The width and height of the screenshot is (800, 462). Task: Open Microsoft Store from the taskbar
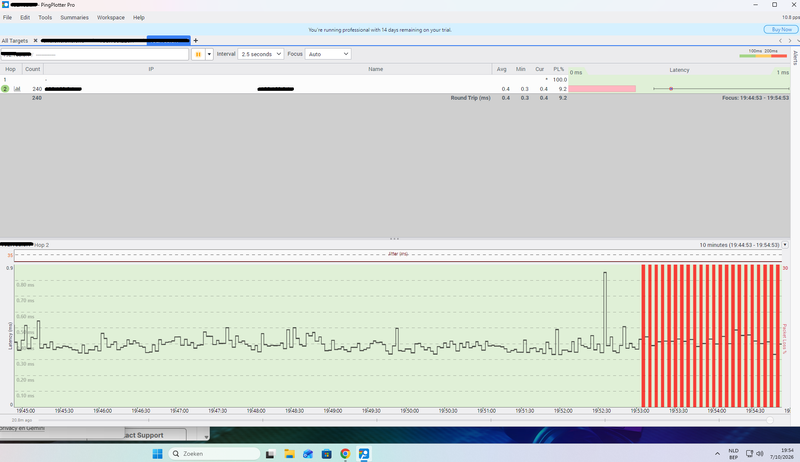click(x=327, y=454)
